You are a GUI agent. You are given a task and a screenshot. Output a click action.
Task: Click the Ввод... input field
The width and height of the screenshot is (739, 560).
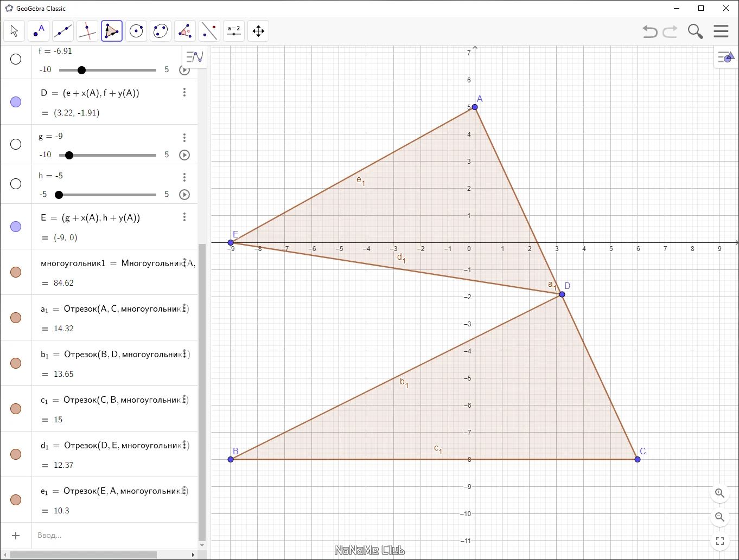point(114,536)
